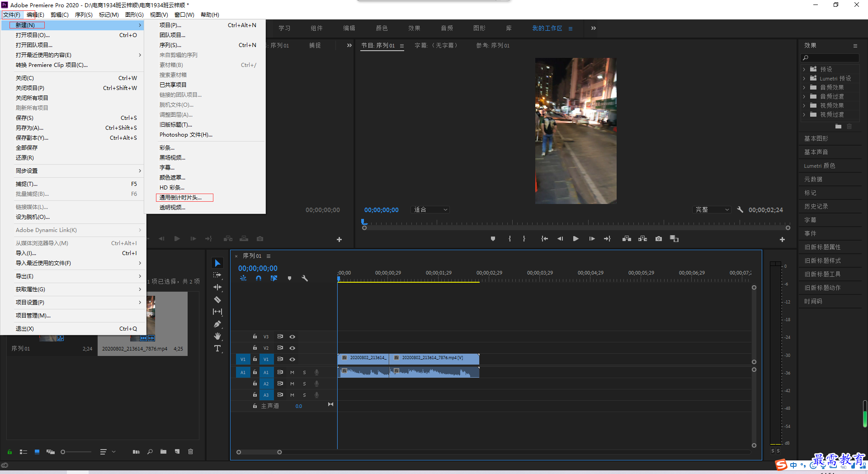Open the 适合 zoom level dropdown
The image size is (868, 474).
pos(430,209)
